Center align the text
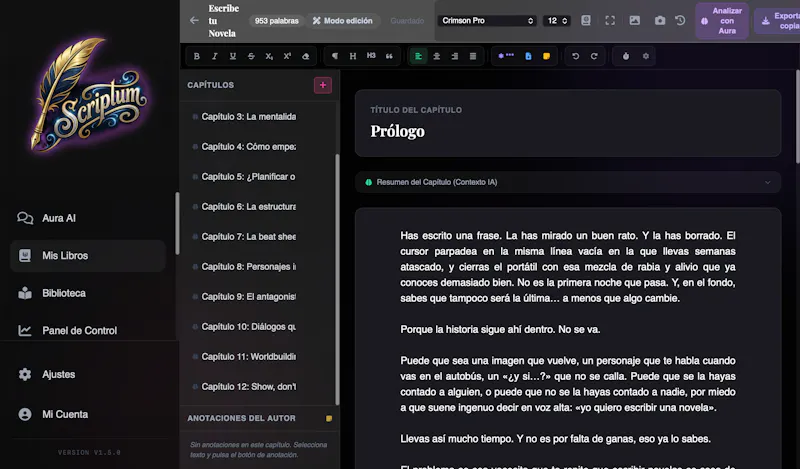Screen dimensions: 800x469 point(437,56)
